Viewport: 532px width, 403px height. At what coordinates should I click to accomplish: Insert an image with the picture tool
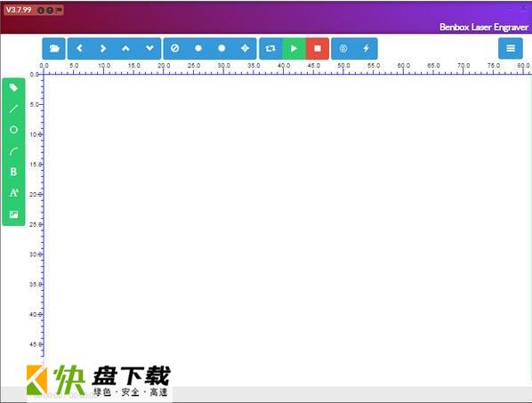13,214
